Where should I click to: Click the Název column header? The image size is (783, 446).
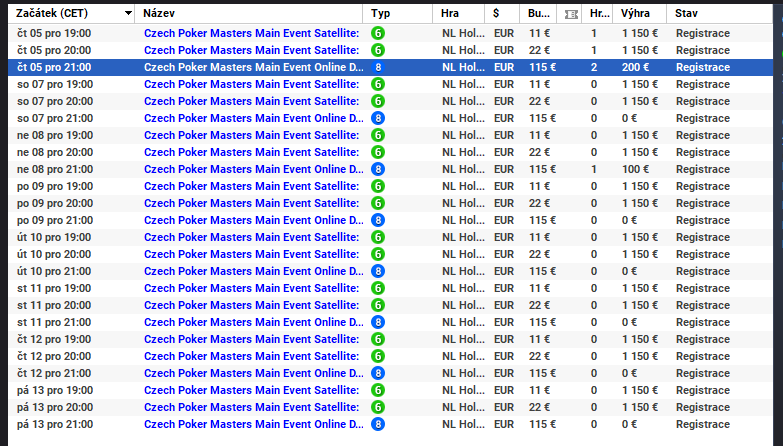coord(249,13)
